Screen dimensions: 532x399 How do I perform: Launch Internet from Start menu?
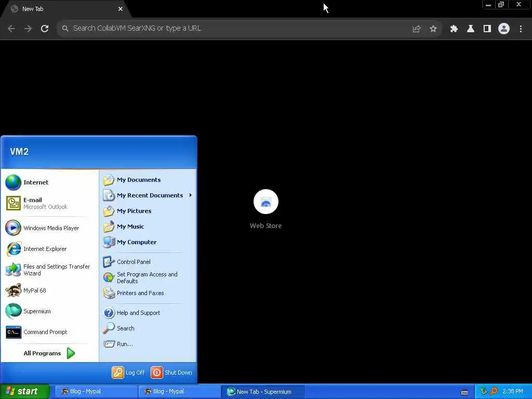49,182
